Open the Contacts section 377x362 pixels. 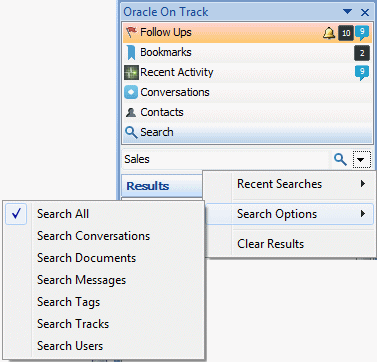coord(248,113)
